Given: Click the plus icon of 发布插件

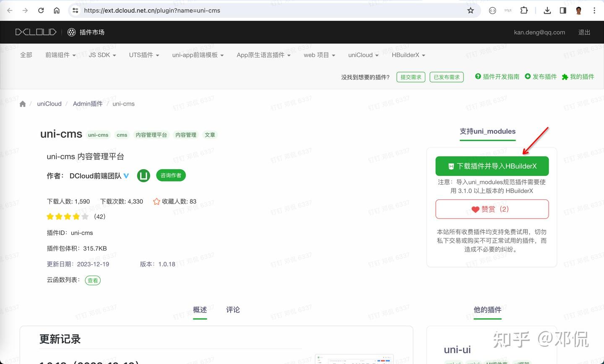Looking at the screenshot, I should 528,77.
